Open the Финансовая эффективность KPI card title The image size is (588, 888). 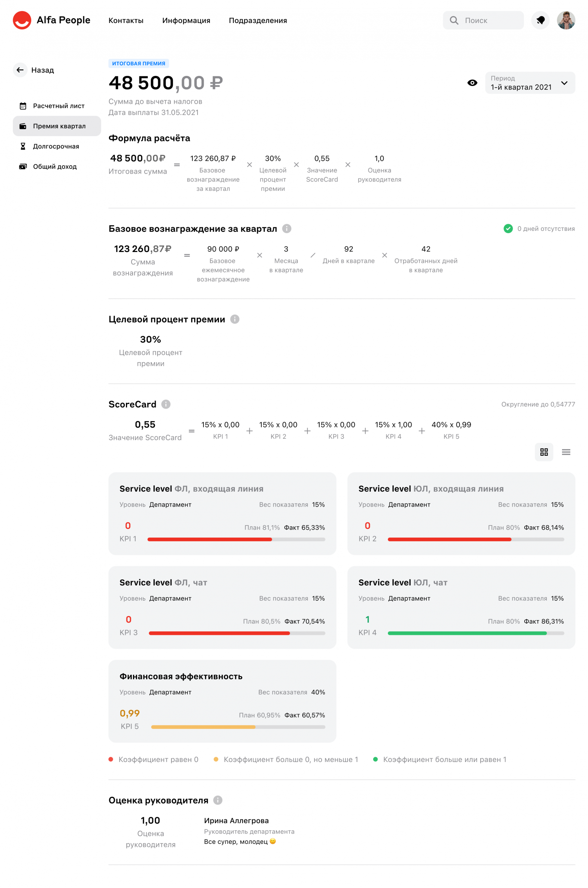tap(181, 676)
